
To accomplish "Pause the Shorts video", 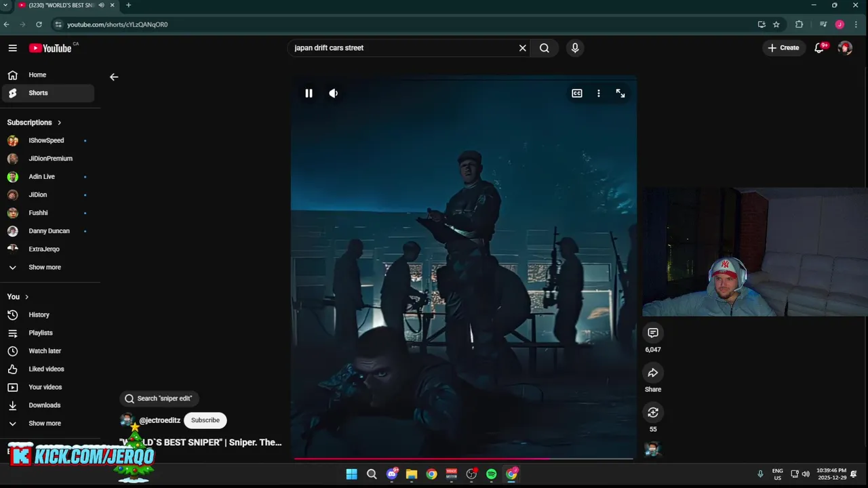I will pos(309,94).
